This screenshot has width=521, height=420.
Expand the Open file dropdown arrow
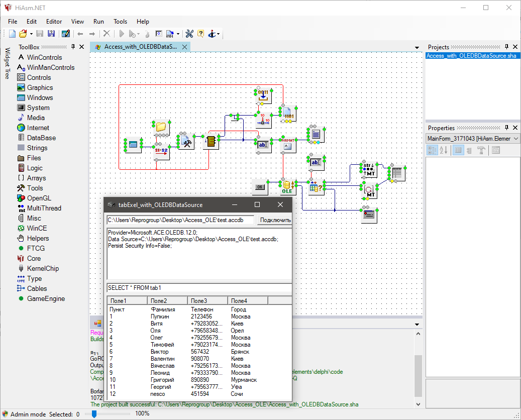(31, 34)
